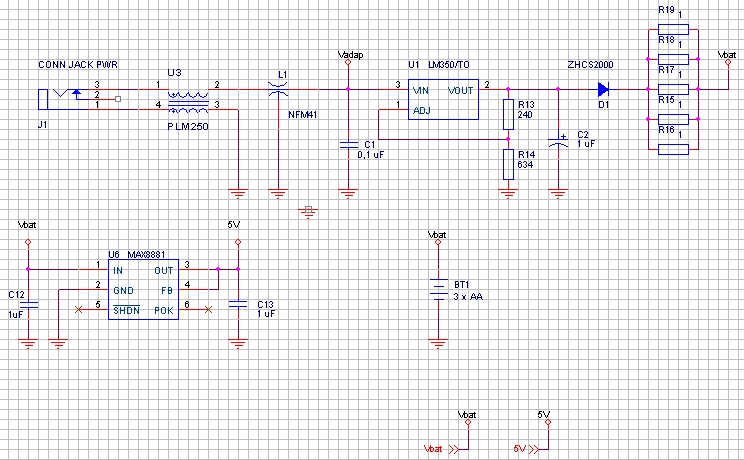Select the no-connect marker on POK pin
Screen dimensions: 744x460
(208, 309)
